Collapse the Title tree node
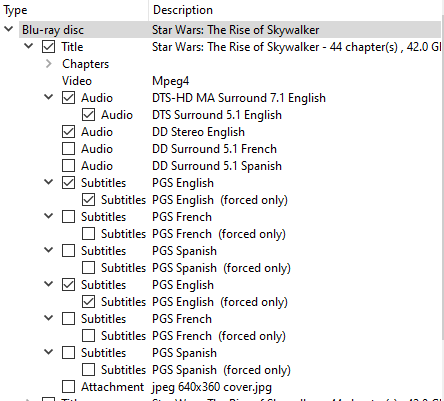Screen dimensions: 444x401 [29, 46]
